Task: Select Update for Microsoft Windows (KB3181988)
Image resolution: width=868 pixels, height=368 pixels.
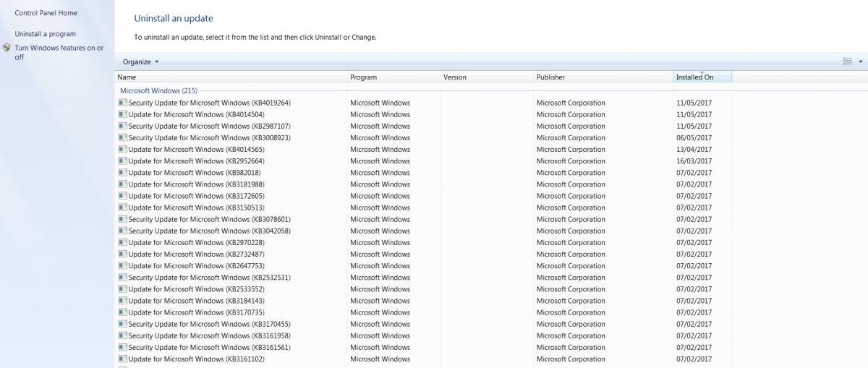Action: [x=196, y=184]
